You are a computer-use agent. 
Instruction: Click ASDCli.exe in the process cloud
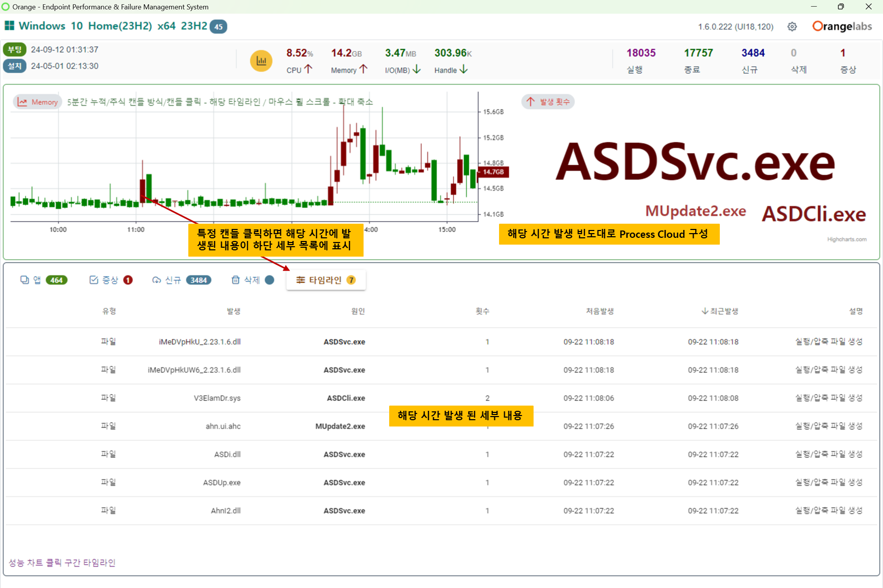click(x=813, y=214)
